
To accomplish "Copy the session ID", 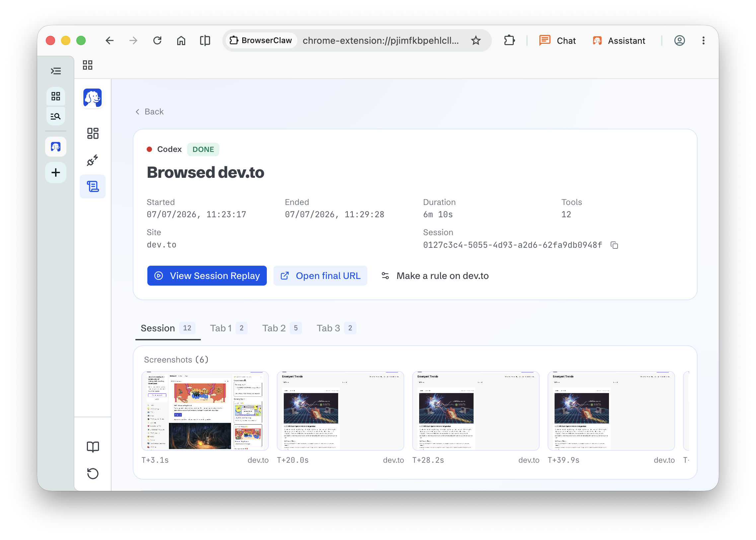I will [615, 245].
